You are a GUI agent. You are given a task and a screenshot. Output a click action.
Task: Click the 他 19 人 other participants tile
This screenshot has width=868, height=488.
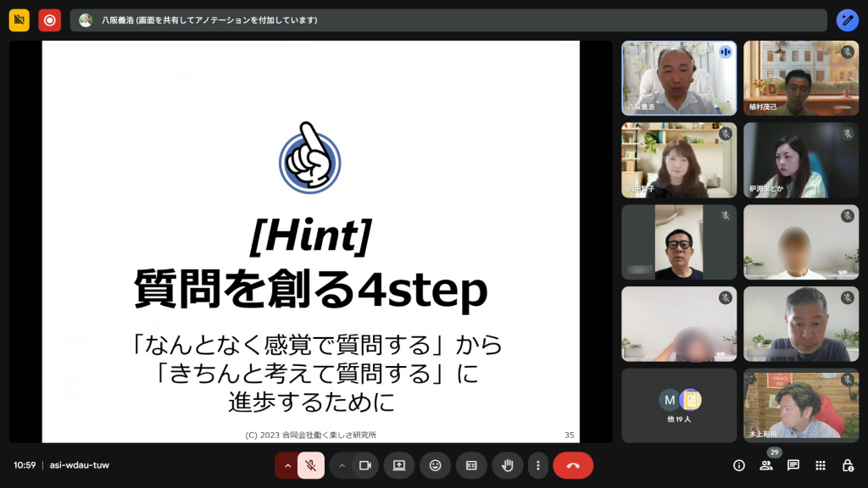click(x=679, y=405)
